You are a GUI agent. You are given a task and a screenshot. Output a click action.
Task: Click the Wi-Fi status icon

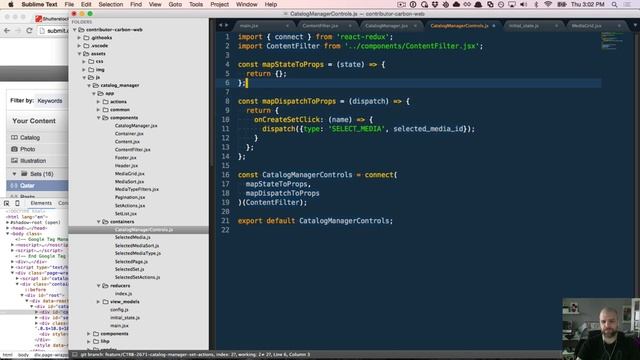[548, 4]
